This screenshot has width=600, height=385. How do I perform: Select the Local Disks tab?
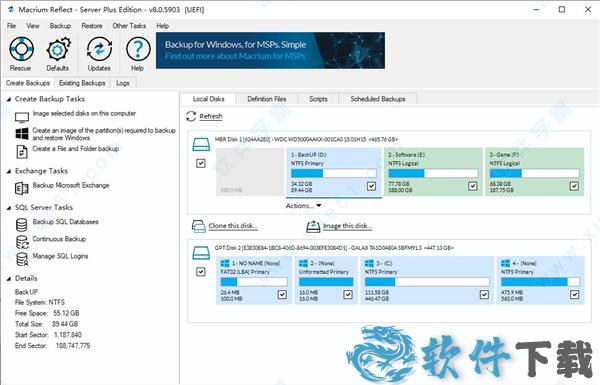coord(209,99)
